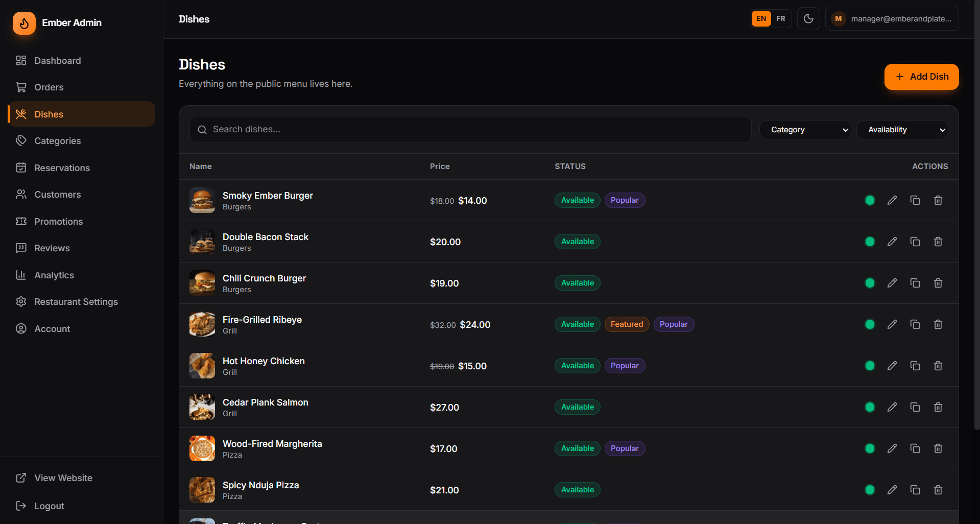The width and height of the screenshot is (980, 524).
Task: Click the Featured tag on Fire-Grilled Ribeye
Action: (627, 324)
